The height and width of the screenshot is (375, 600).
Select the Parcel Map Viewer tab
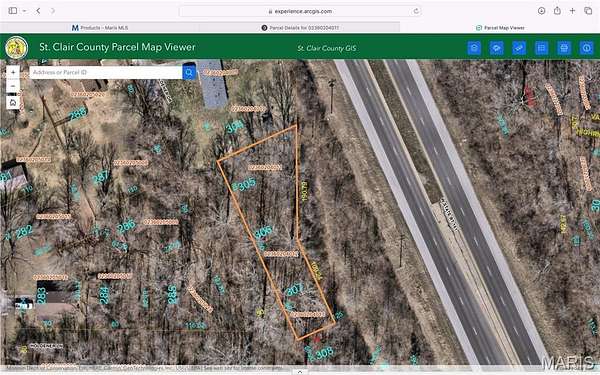pos(500,28)
